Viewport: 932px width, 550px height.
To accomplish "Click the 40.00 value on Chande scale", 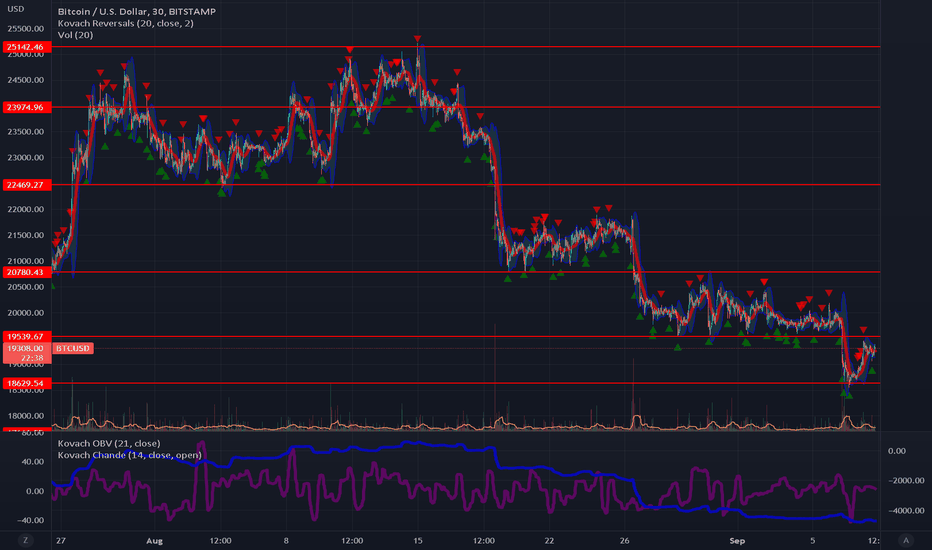I will 33,461.
